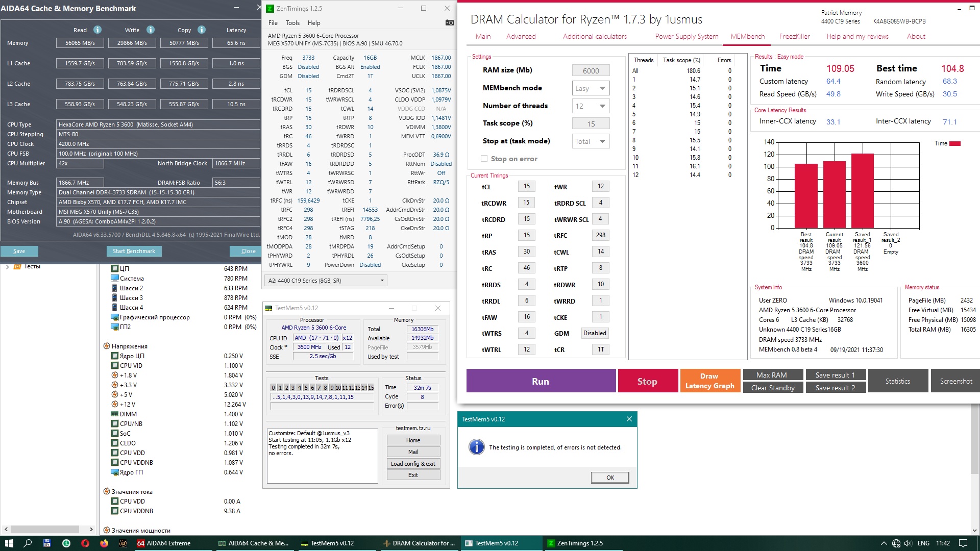Click the RAM size (Mb) input field

click(x=591, y=71)
